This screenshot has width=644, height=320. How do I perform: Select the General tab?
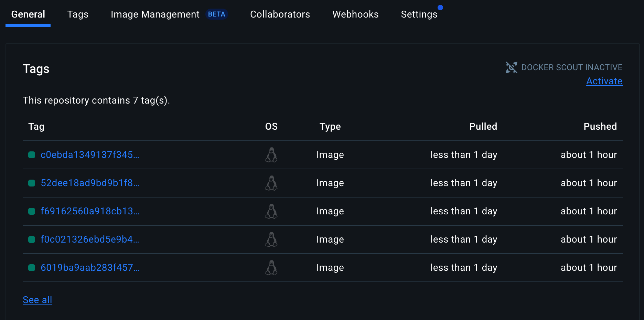28,14
